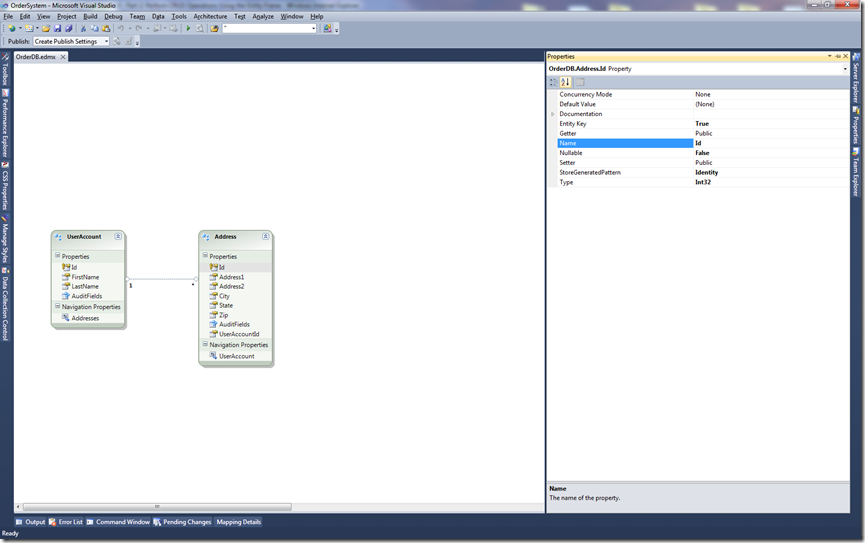Screen dimensions: 865x543
Task: Click the Publish Web toolbar icon
Action: click(x=117, y=41)
